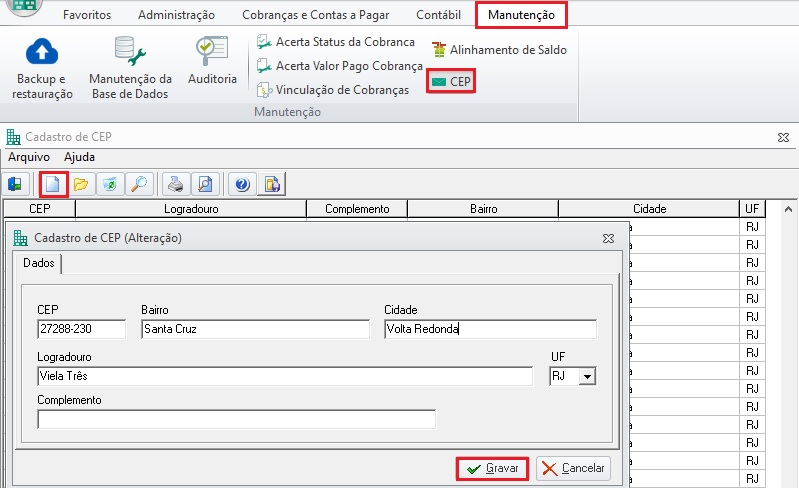
Task: Switch to the Contábil tab
Action: point(438,15)
